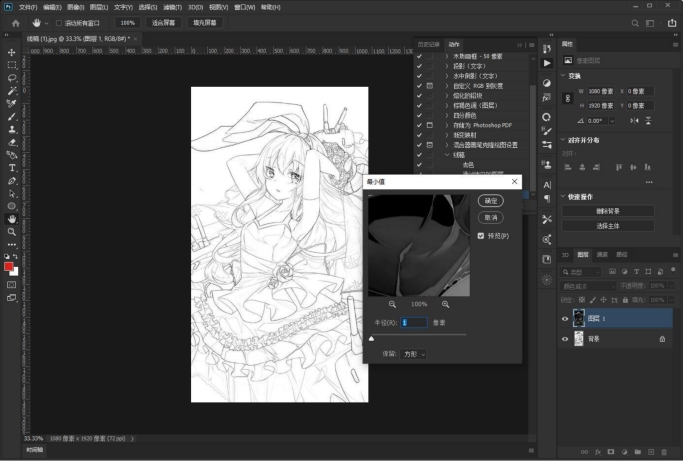Select the Eyedropper tool
683x461 pixels.
coord(12,104)
